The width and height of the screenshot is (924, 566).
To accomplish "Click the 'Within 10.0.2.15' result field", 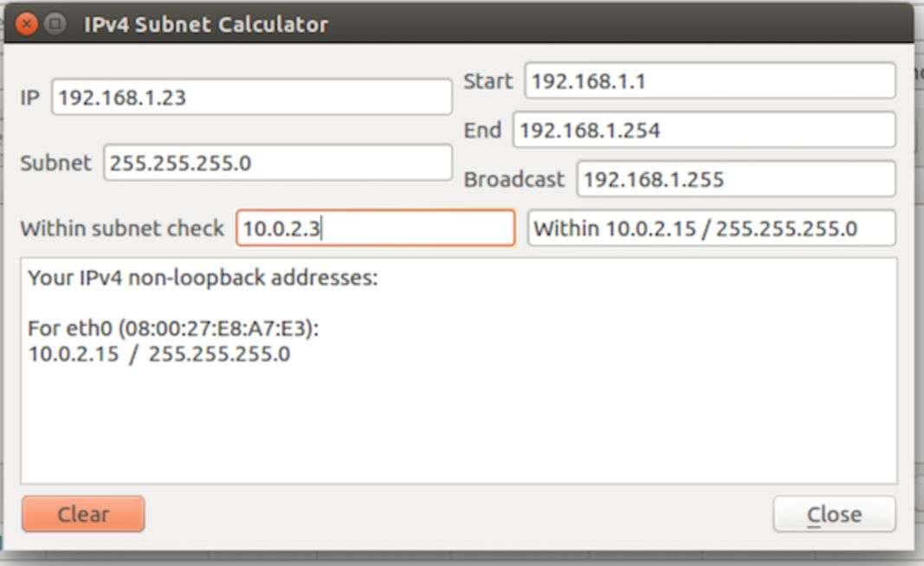I will [x=711, y=228].
